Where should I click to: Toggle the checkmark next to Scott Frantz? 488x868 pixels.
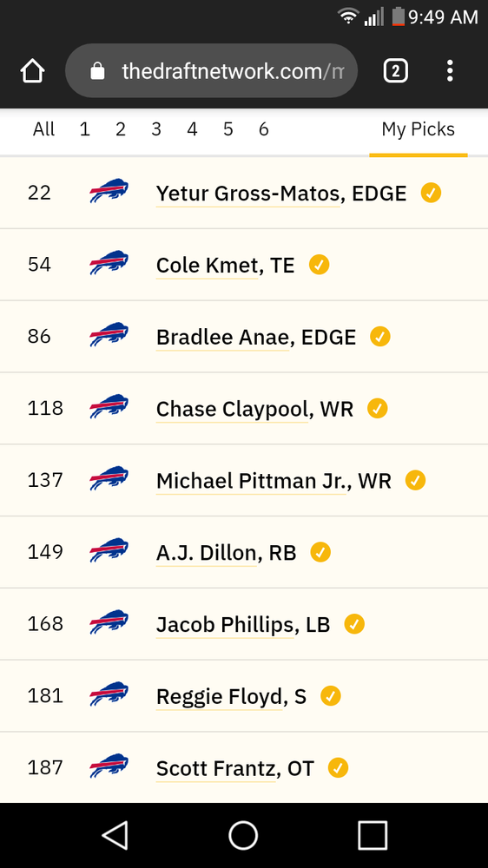[x=338, y=768]
